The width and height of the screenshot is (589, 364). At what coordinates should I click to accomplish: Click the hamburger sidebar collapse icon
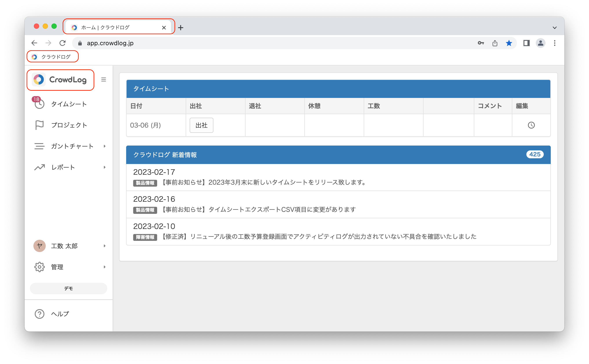pos(104,79)
